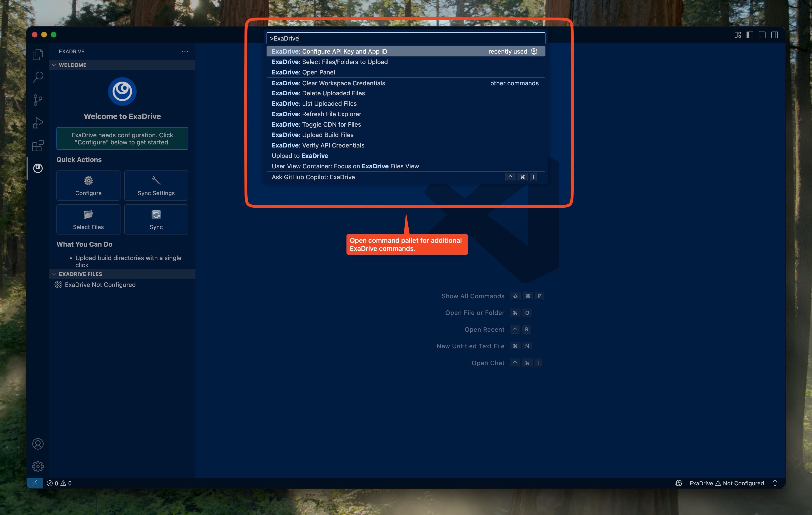Viewport: 812px width, 515px height.
Task: Select Focus on ExaDrive Files View command
Action: [x=406, y=166]
